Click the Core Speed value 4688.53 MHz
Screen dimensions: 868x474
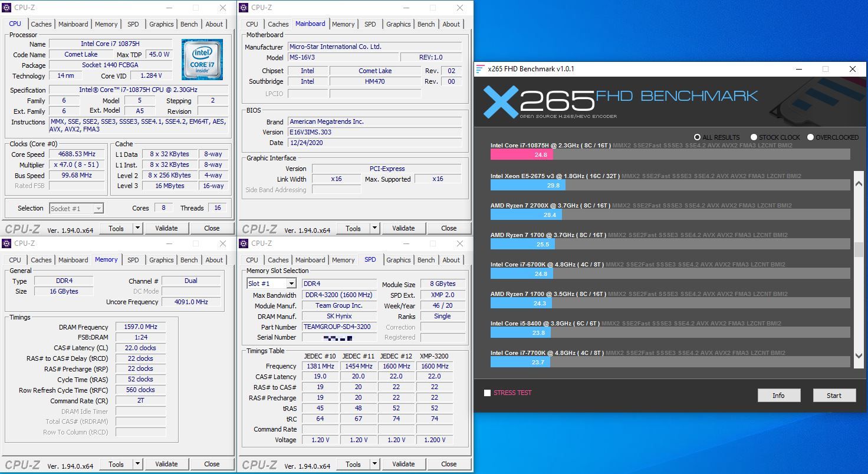point(77,154)
